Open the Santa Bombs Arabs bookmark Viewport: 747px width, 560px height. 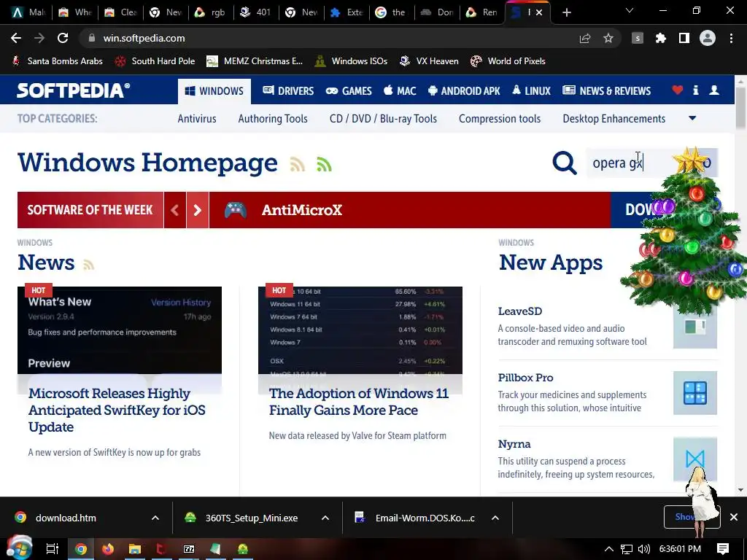click(x=57, y=61)
